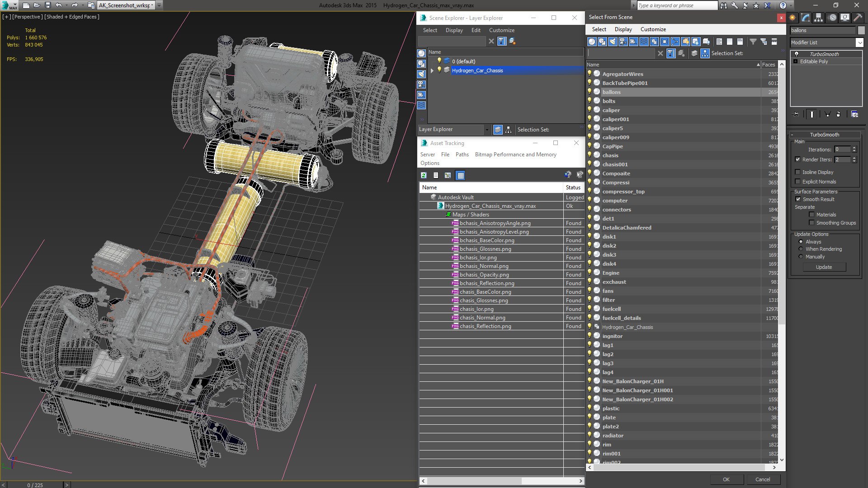Click Cancel button in Select From Scene
The width and height of the screenshot is (868, 488).
tap(763, 479)
